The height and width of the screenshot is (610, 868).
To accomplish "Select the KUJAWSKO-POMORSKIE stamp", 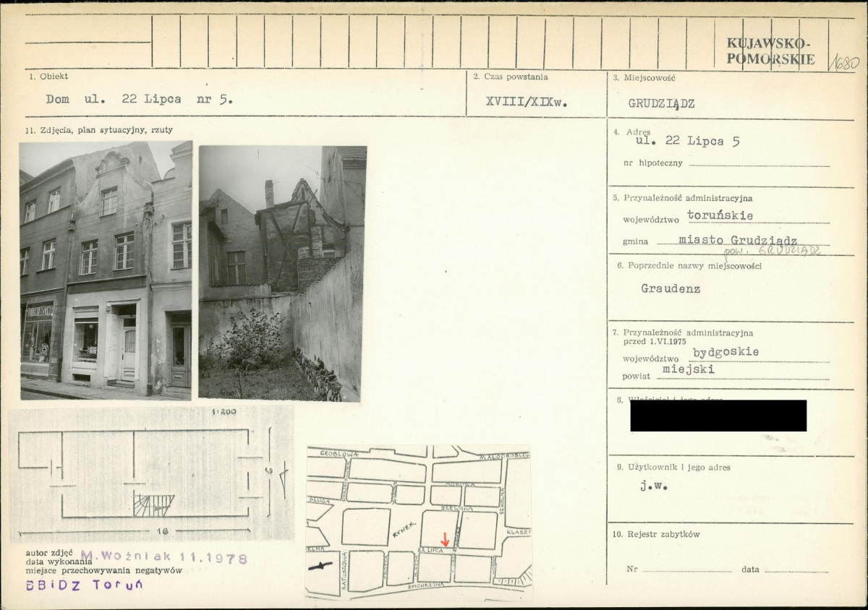I will click(x=770, y=51).
